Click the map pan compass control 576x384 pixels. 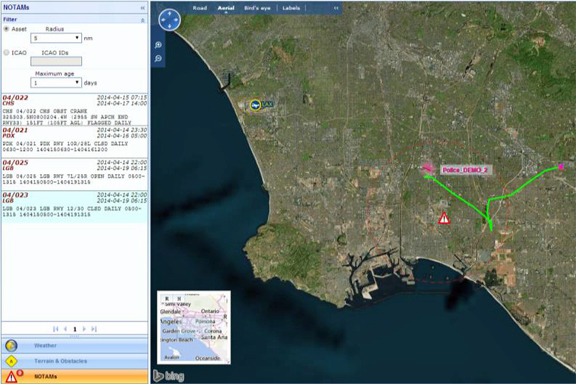click(169, 19)
